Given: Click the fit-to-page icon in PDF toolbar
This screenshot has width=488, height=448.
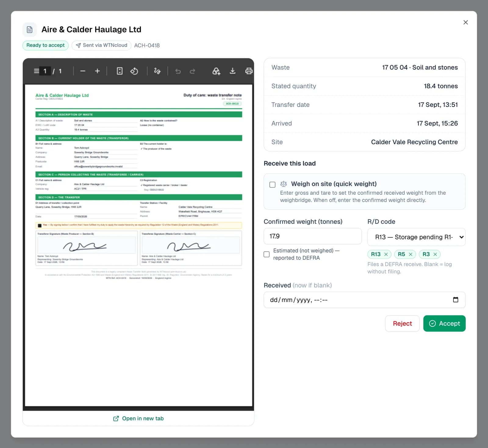Looking at the screenshot, I should tap(120, 71).
